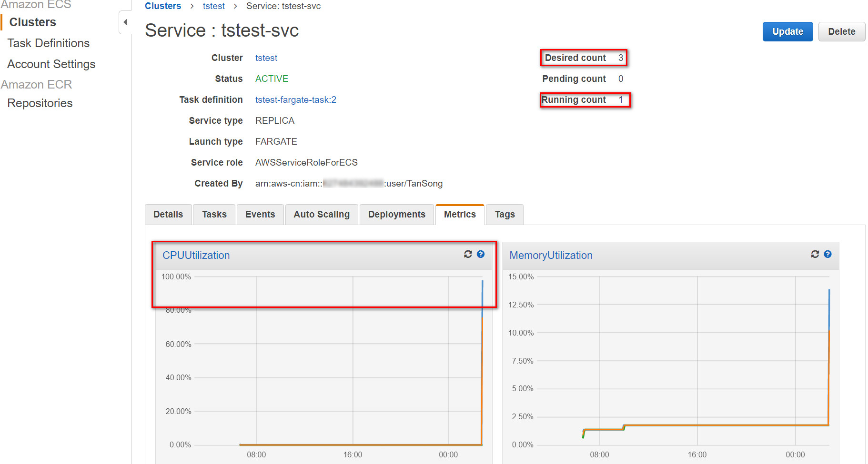
Task: Open the Tags tab
Action: pos(505,215)
